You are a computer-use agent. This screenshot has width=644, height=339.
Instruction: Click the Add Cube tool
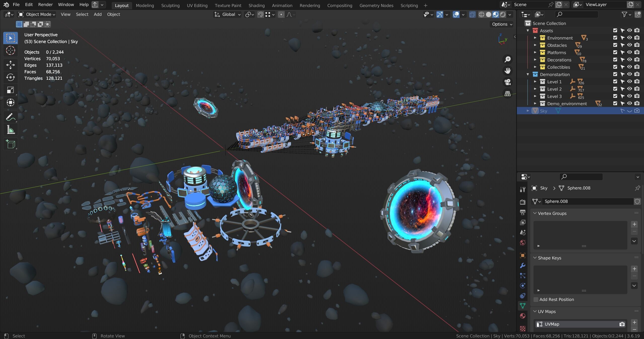(10, 144)
